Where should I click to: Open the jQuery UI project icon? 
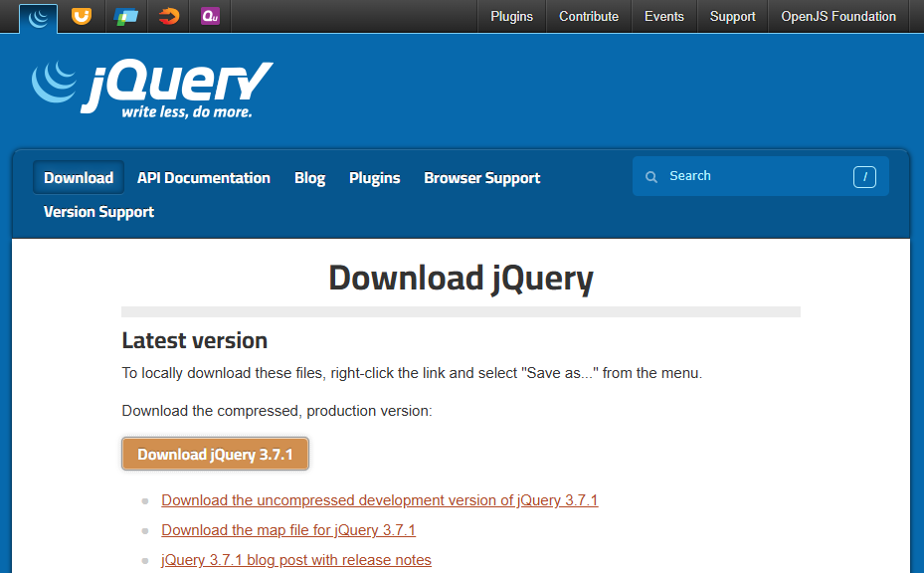click(82, 17)
